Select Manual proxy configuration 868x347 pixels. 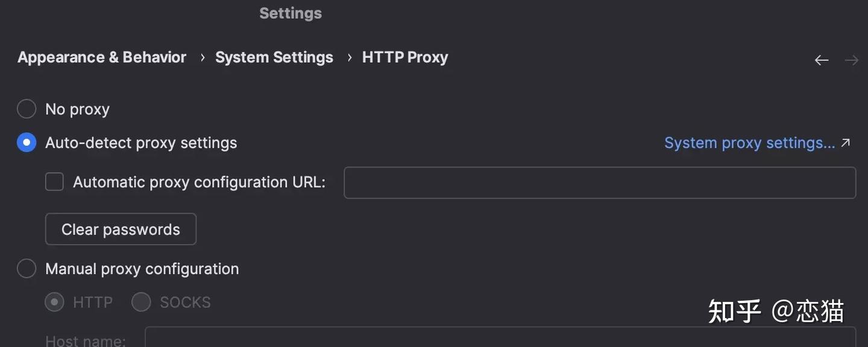point(27,268)
